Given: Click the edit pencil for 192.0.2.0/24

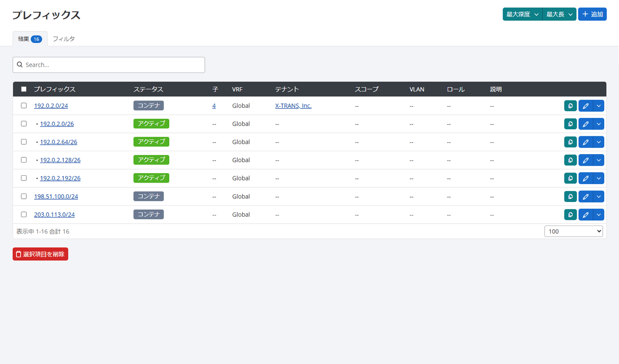Looking at the screenshot, I should (585, 106).
